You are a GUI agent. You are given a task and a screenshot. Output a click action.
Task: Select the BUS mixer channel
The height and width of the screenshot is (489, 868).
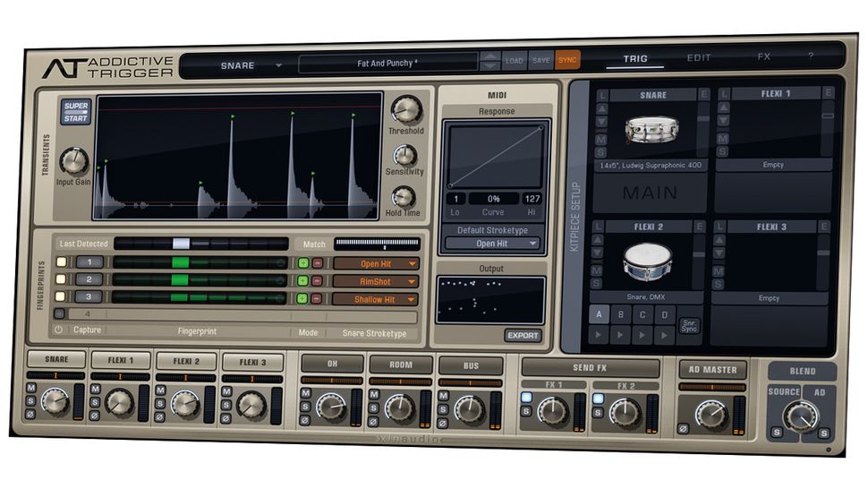point(471,366)
